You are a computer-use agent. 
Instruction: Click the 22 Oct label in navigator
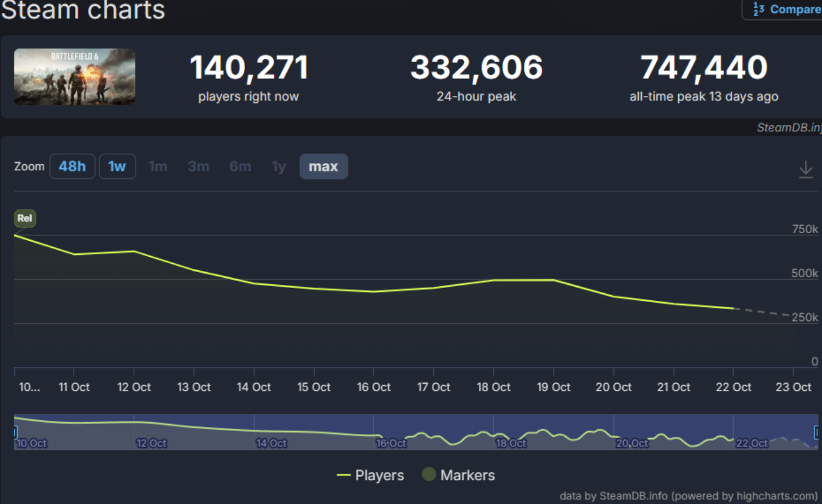click(x=752, y=443)
